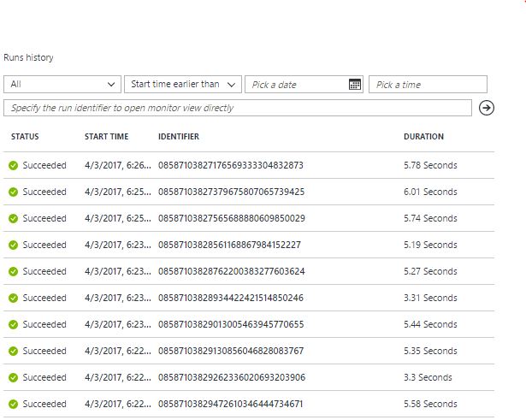Open run 08587103829013005463945770655

tap(231, 324)
